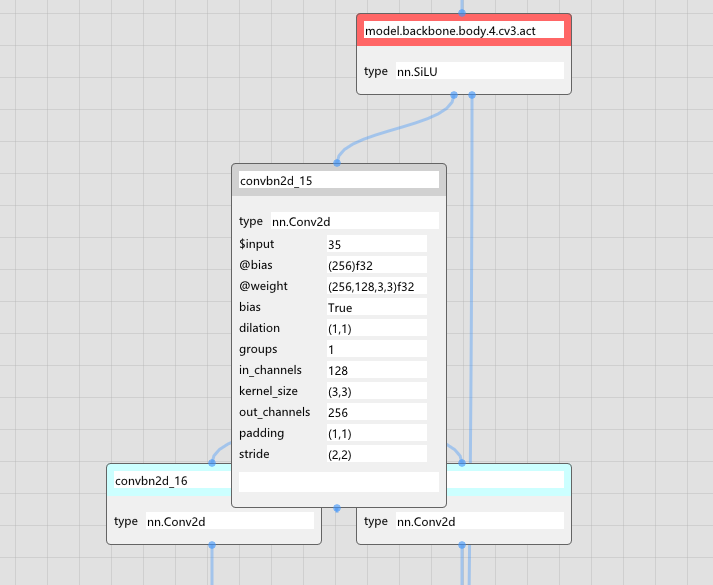Click the '@weight' label text
The image size is (713, 585).
[263, 286]
